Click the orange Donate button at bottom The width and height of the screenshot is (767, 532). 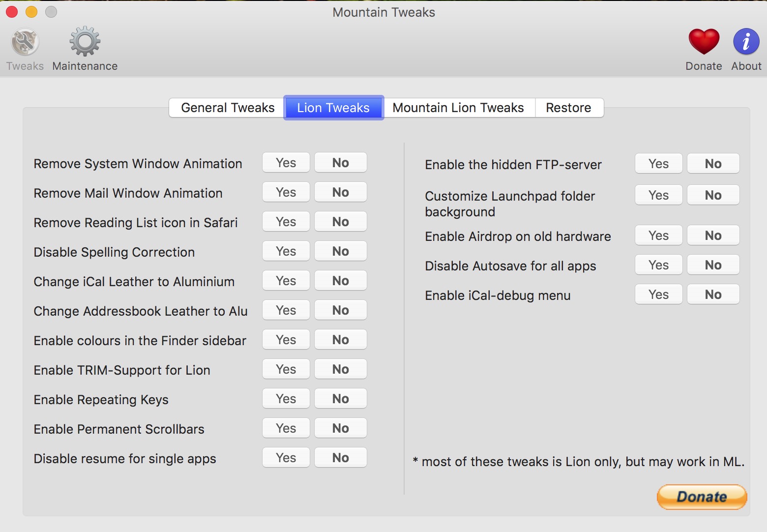click(x=702, y=497)
